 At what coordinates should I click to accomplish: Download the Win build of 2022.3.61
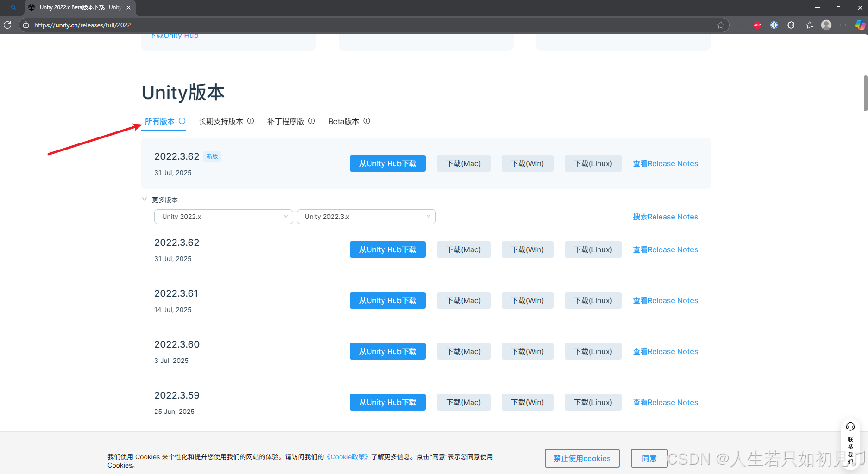(x=528, y=300)
